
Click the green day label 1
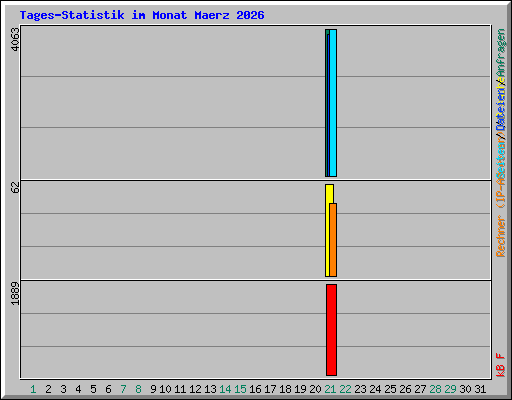33,389
